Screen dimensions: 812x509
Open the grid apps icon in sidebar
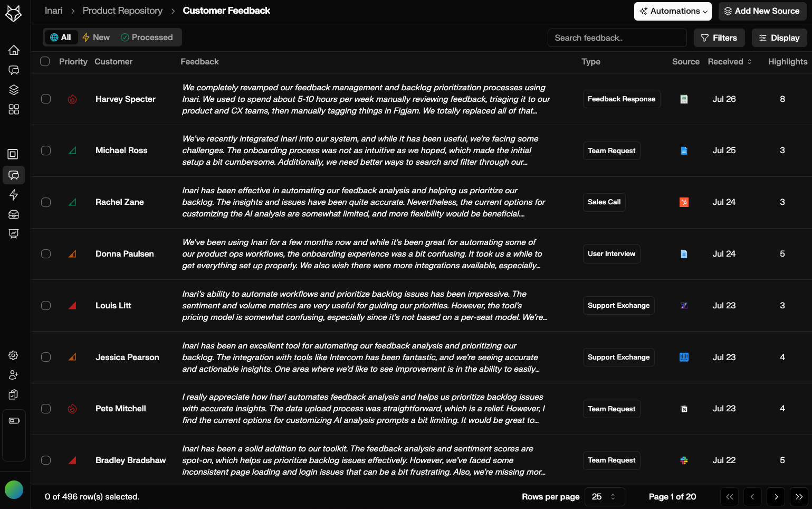coord(14,109)
